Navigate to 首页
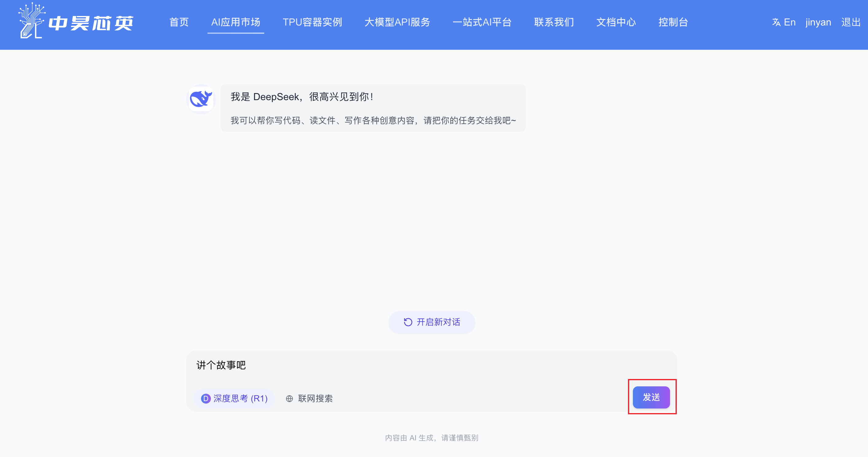This screenshot has width=868, height=457. point(179,22)
